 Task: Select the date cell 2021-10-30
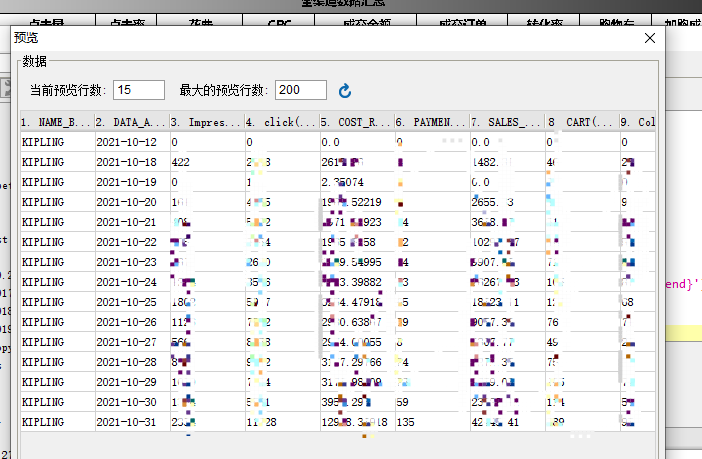tap(133, 402)
